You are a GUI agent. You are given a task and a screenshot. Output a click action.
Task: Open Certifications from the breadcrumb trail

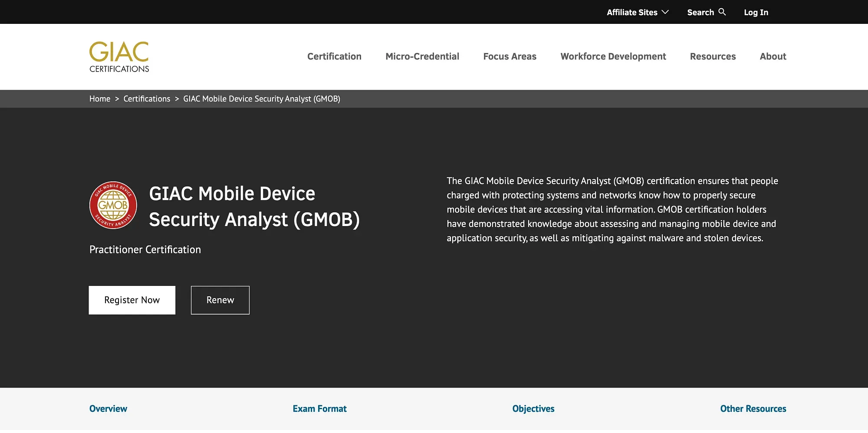[x=147, y=98]
